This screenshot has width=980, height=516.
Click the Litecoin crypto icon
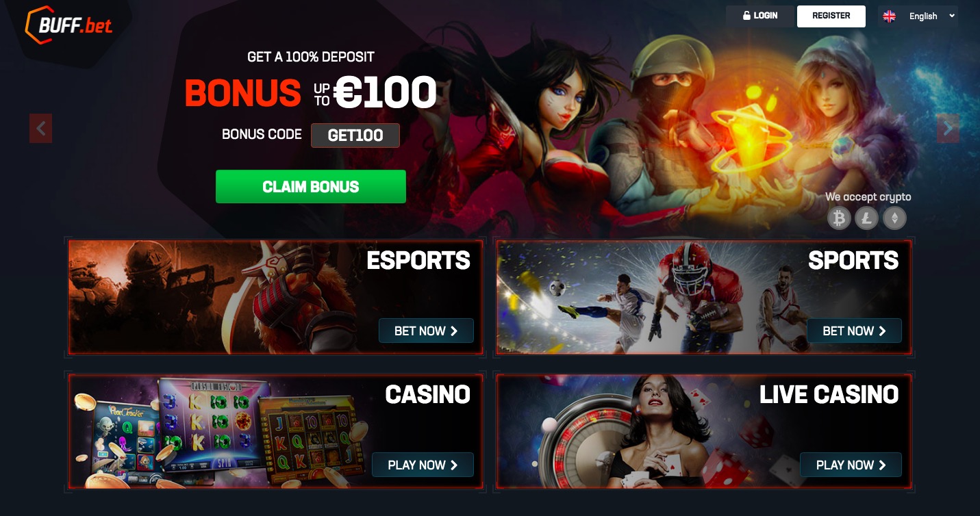pyautogui.click(x=866, y=218)
